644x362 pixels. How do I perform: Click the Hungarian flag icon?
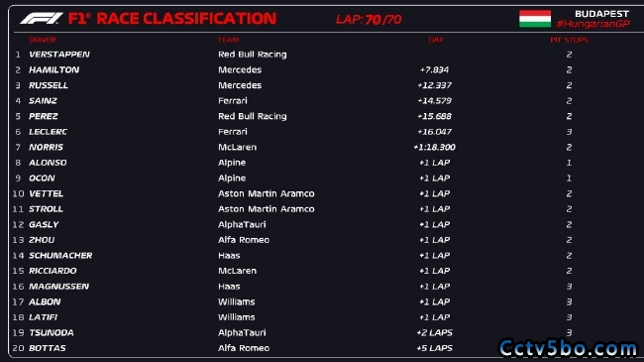pos(535,19)
